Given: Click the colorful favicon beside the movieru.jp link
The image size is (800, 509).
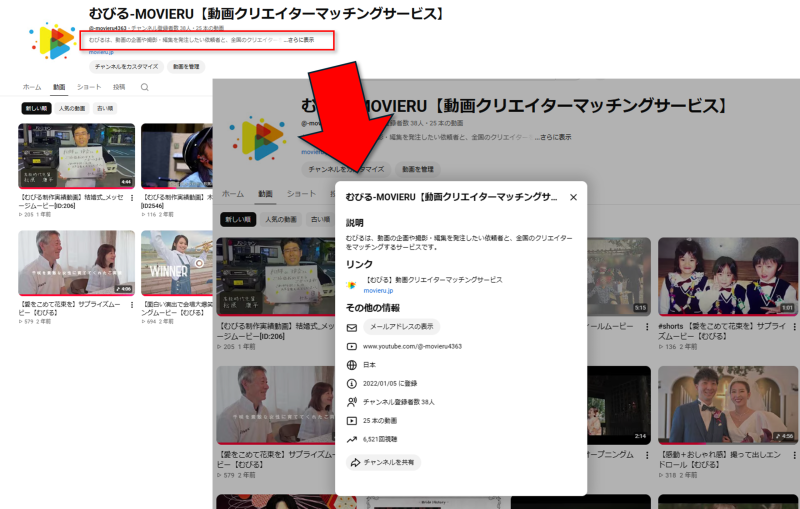Looking at the screenshot, I should (x=351, y=285).
